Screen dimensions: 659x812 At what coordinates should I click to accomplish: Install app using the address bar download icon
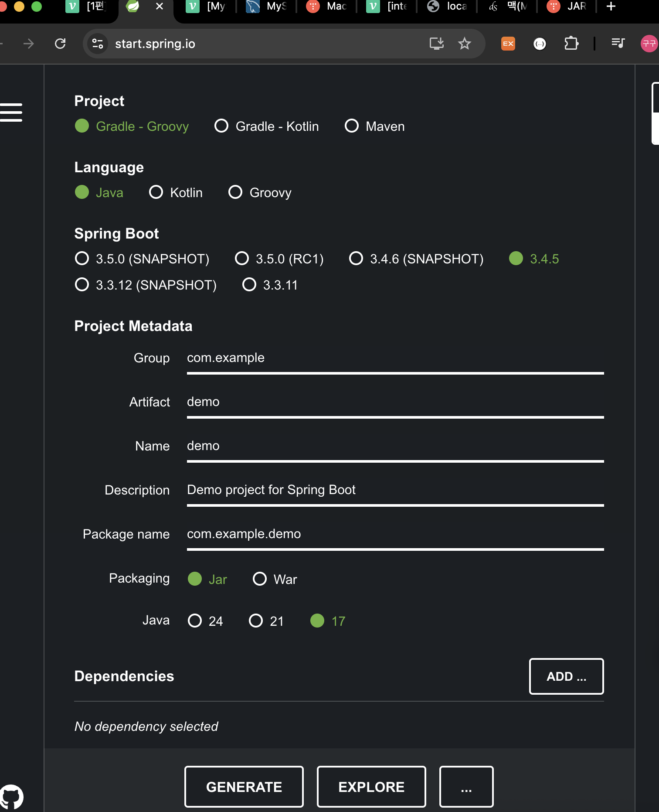(436, 44)
